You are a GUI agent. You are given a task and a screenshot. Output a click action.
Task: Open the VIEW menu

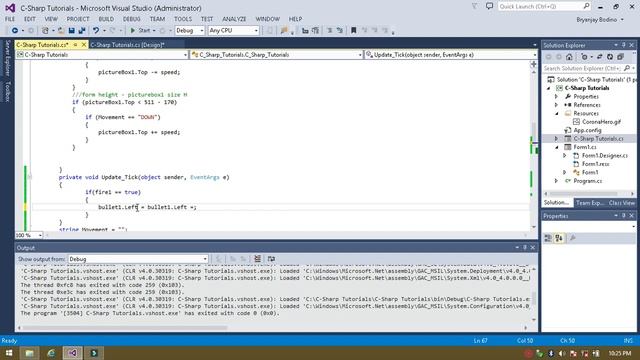point(51,19)
